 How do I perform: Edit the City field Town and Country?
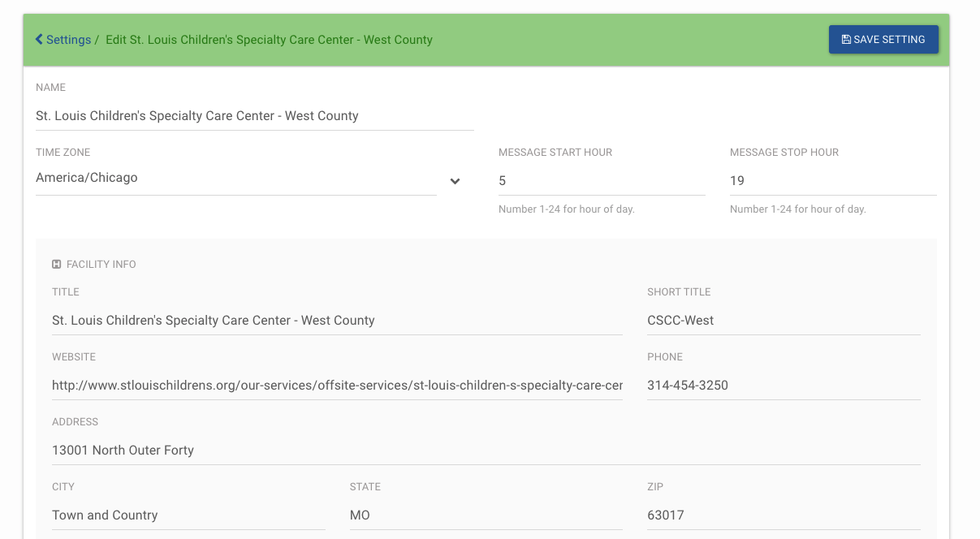tap(188, 515)
